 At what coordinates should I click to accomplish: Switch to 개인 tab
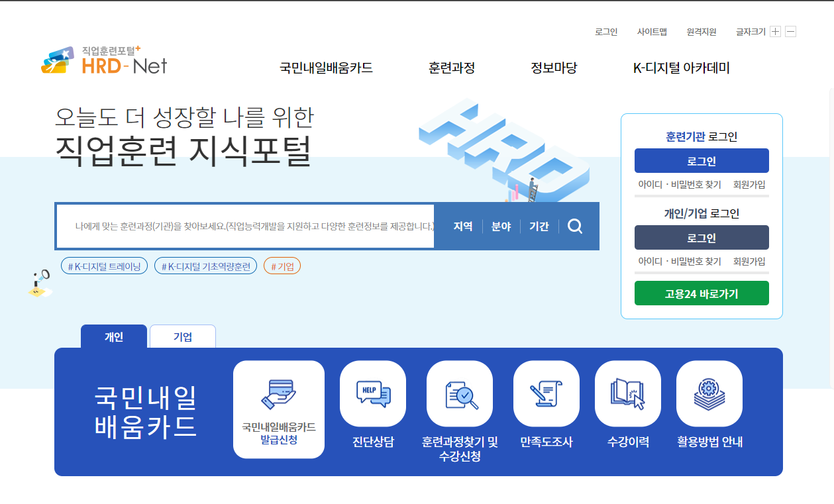(114, 336)
